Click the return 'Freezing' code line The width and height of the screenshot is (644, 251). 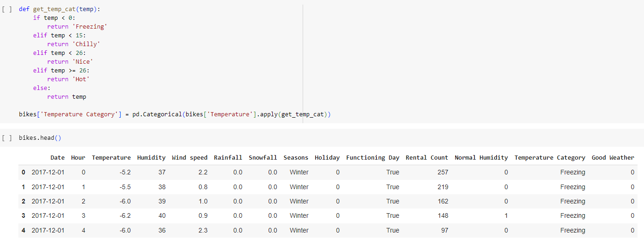pos(77,27)
